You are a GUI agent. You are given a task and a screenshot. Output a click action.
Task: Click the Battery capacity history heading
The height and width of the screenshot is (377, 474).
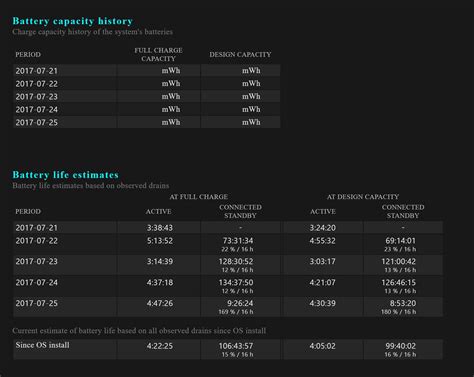(73, 21)
